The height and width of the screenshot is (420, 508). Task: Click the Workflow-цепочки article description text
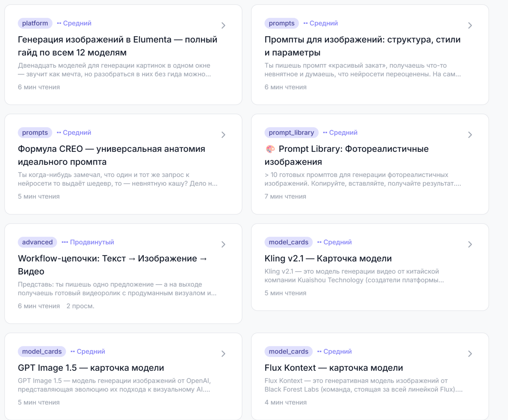(x=117, y=289)
